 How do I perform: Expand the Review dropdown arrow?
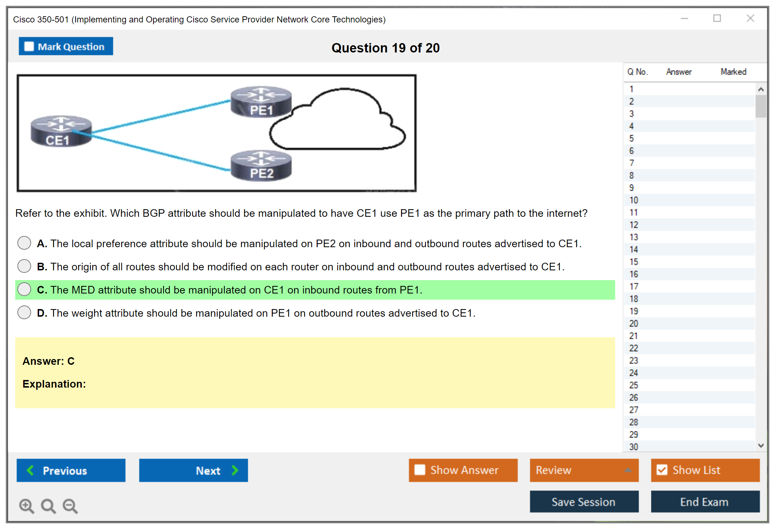point(628,470)
